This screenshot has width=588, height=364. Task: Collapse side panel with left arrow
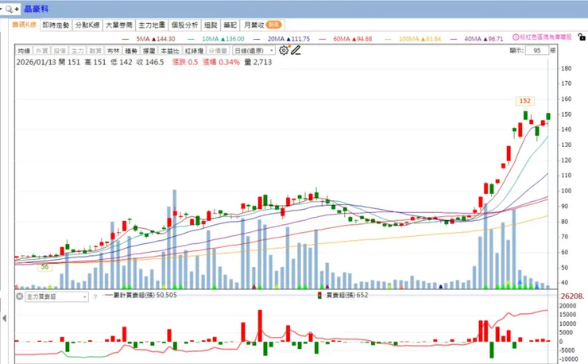tap(4, 318)
